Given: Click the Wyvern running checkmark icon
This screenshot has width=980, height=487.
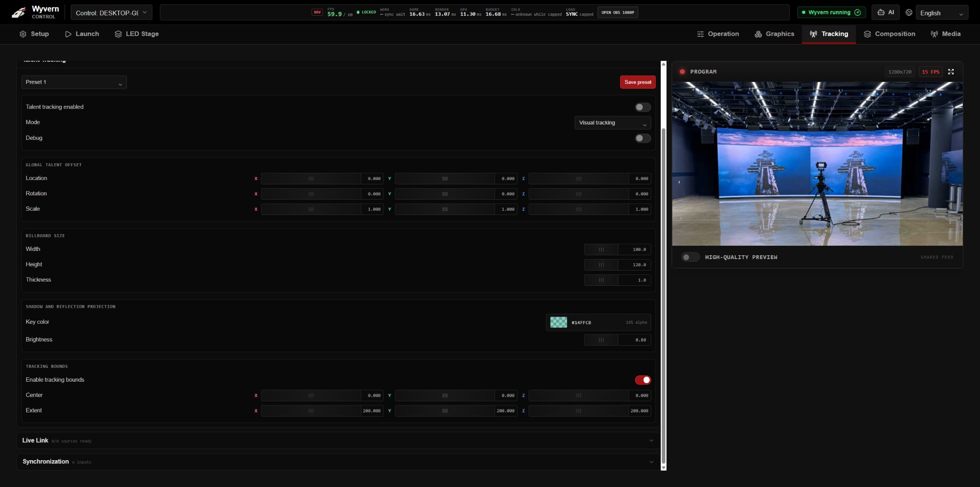Looking at the screenshot, I should [857, 12].
